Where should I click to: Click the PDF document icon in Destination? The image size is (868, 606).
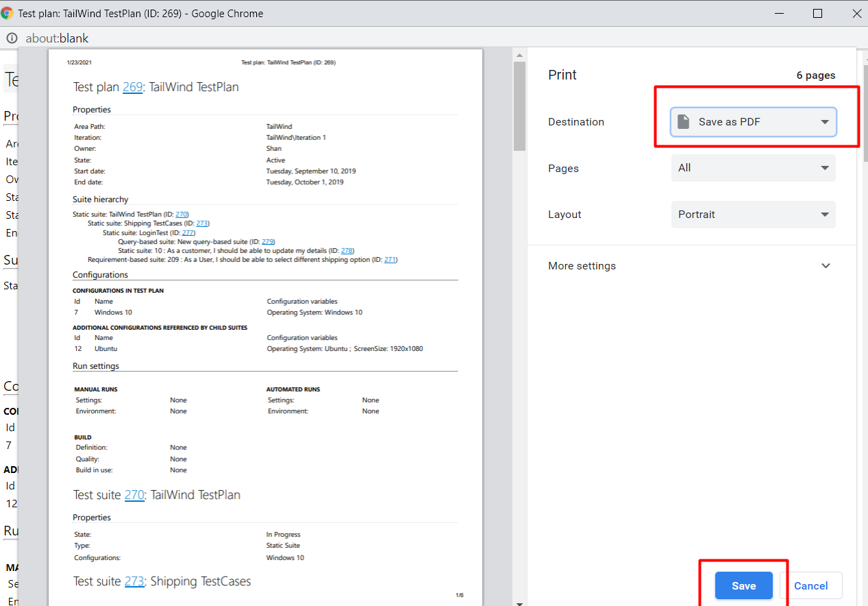[x=683, y=122]
